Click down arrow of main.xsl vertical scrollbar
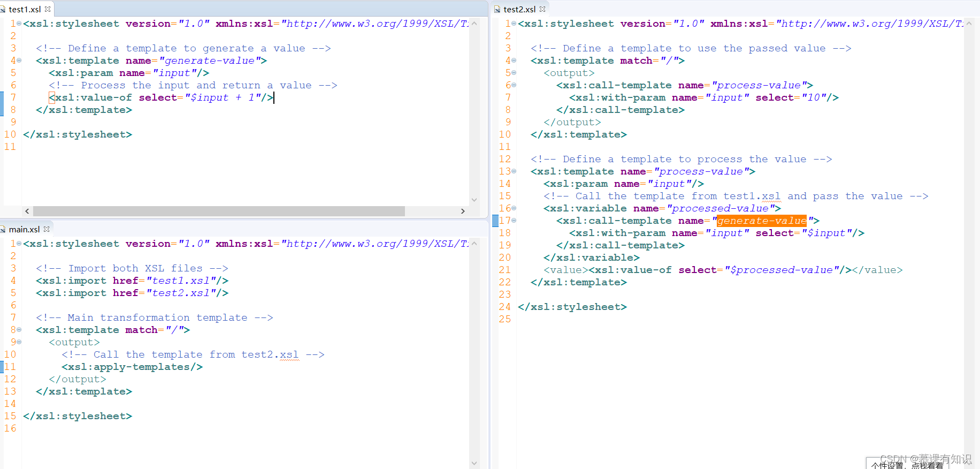The image size is (980, 469). click(474, 463)
